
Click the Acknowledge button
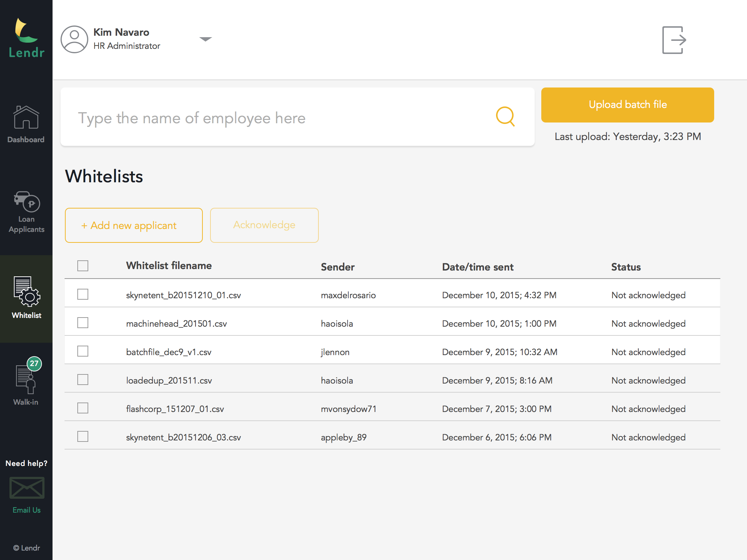click(264, 225)
